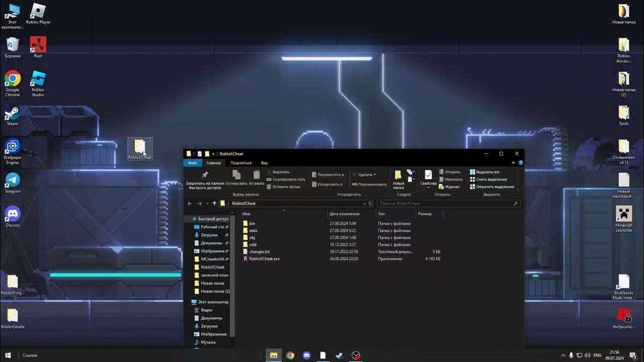Switch to the Главная ribbon tab
The width and height of the screenshot is (644, 362).
tap(214, 163)
